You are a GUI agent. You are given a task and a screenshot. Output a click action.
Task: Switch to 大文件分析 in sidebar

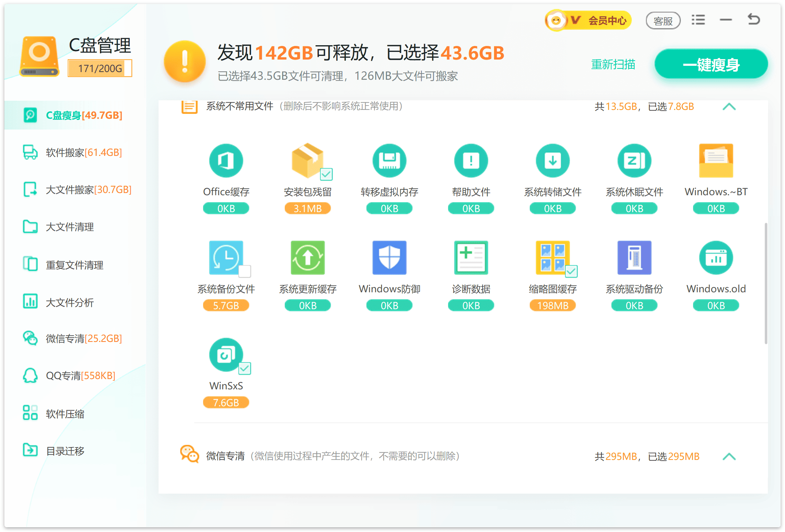coord(75,302)
